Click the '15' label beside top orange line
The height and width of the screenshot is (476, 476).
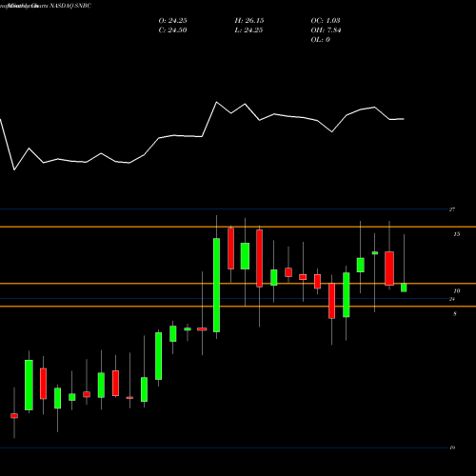point(457,234)
